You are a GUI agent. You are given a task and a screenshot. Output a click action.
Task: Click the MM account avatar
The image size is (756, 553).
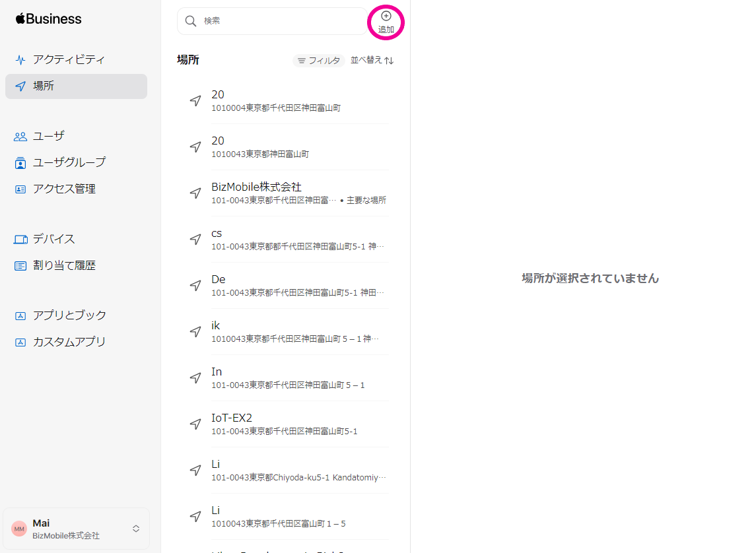(19, 529)
